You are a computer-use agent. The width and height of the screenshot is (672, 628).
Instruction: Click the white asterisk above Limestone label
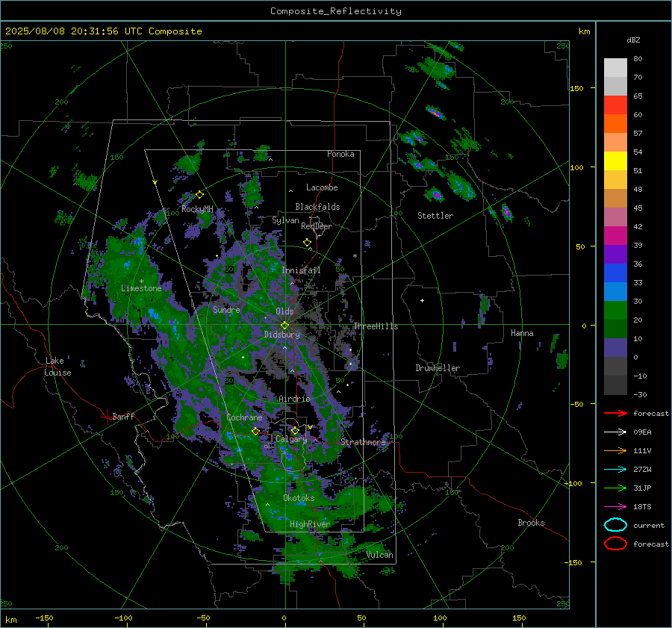(141, 282)
